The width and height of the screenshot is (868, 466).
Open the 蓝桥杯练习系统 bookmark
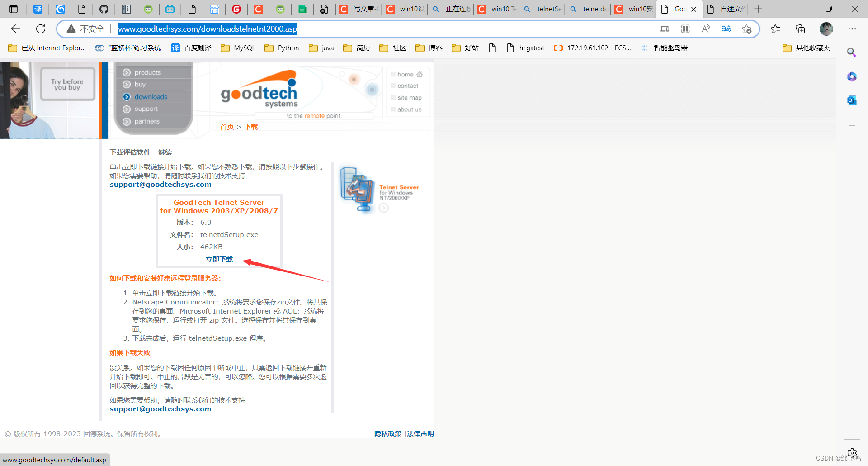(x=128, y=48)
